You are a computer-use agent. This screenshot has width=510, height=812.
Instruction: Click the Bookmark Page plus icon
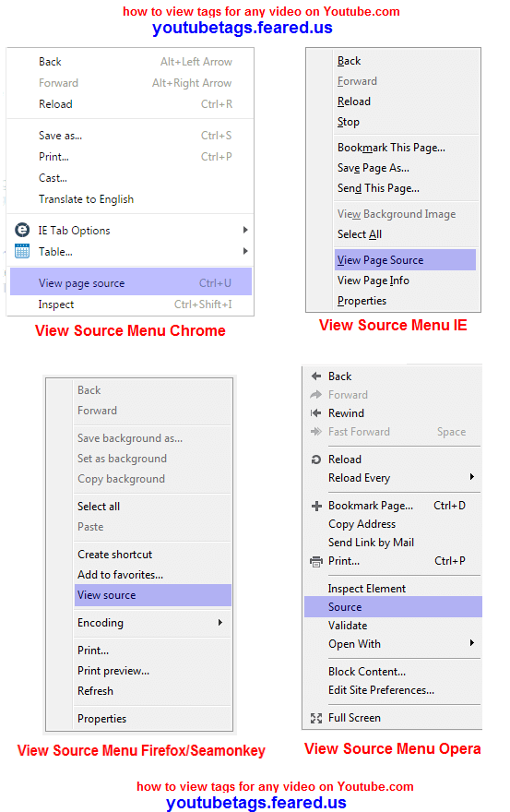(316, 506)
